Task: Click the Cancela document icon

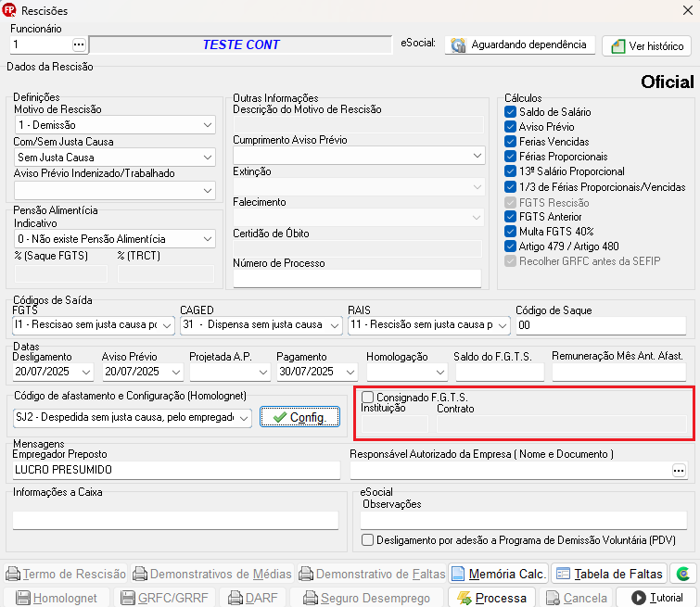Action: [x=554, y=598]
